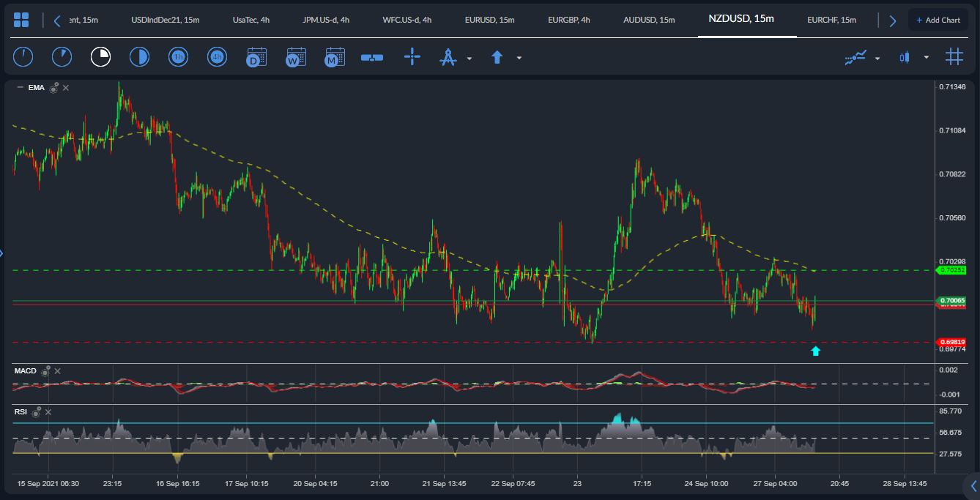Switch to the 1h timeframe
The height and width of the screenshot is (500, 980).
(178, 56)
